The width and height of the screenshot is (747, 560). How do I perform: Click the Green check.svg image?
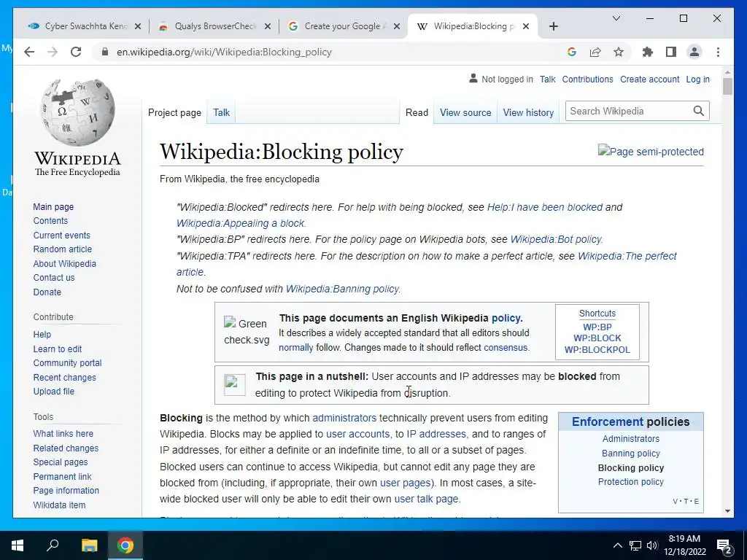point(247,332)
